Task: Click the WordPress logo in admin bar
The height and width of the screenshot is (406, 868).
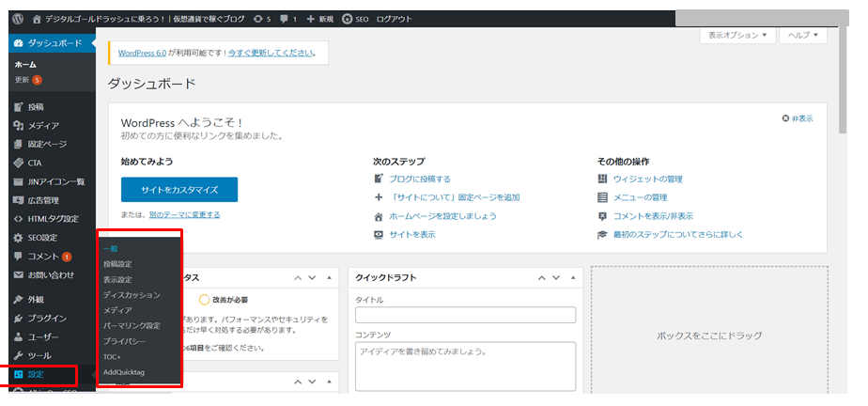Action: 18,19
